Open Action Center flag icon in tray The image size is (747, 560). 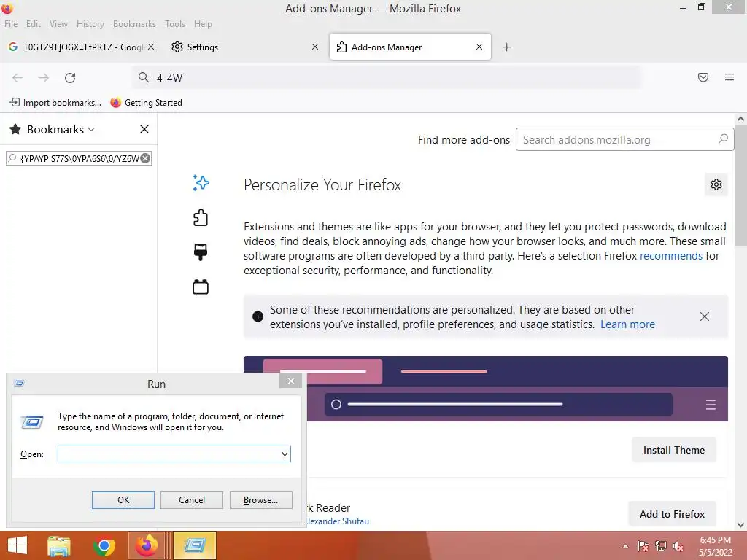(643, 546)
